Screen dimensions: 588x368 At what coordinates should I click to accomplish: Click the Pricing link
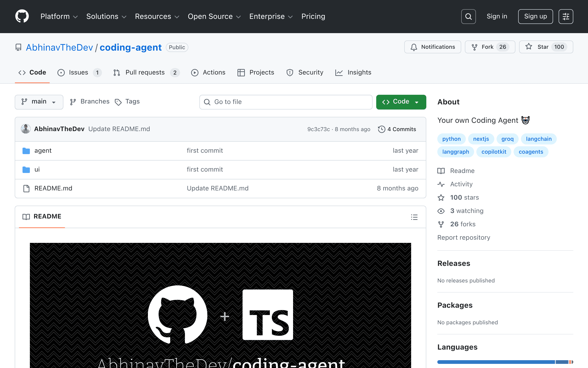313,16
